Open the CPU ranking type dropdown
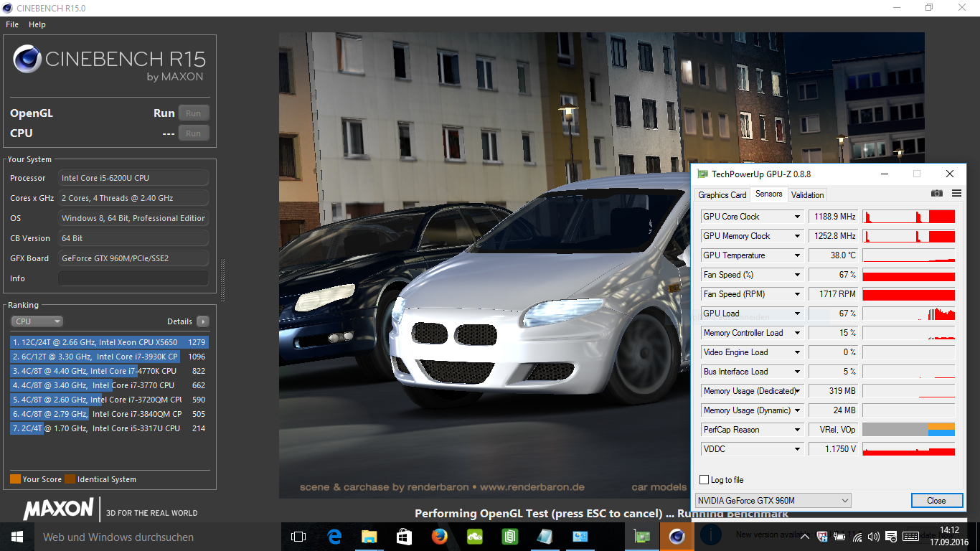 37,321
